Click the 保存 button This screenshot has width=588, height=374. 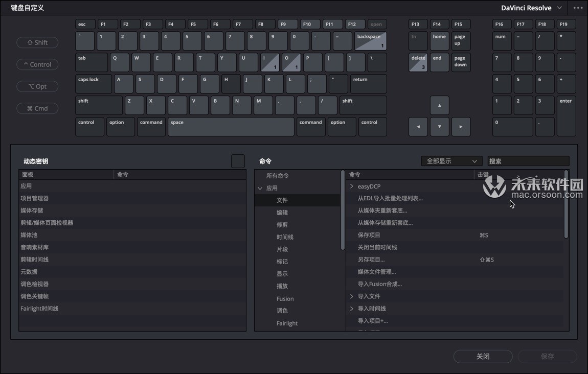click(x=547, y=357)
